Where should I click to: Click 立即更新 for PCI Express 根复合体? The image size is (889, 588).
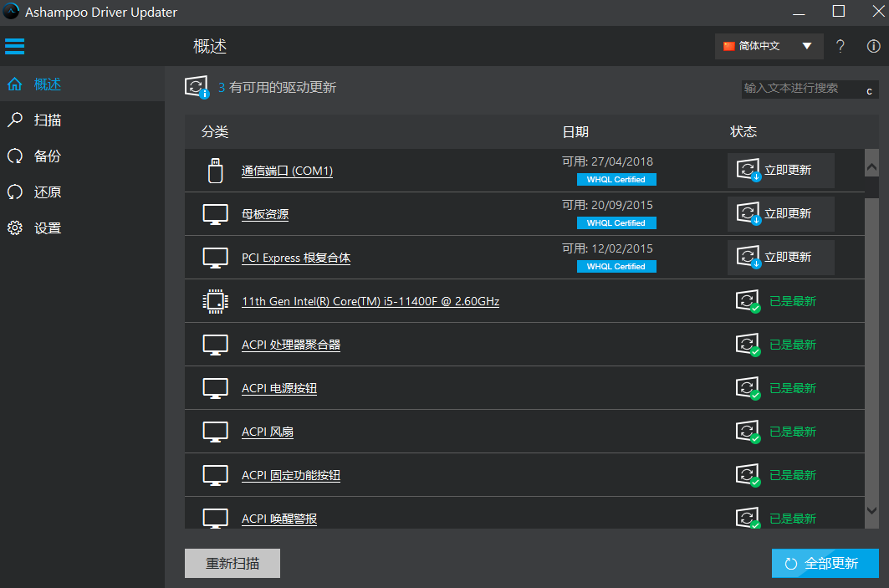(x=780, y=257)
